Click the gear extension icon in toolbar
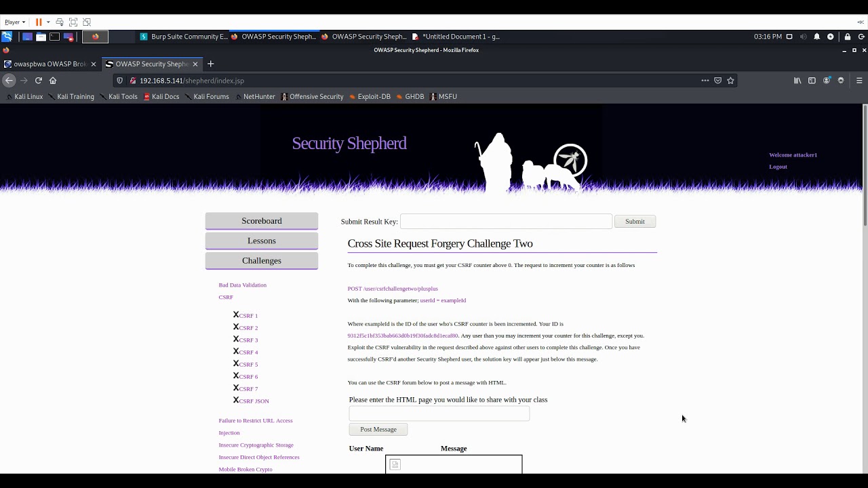The width and height of the screenshot is (868, 488). (841, 80)
